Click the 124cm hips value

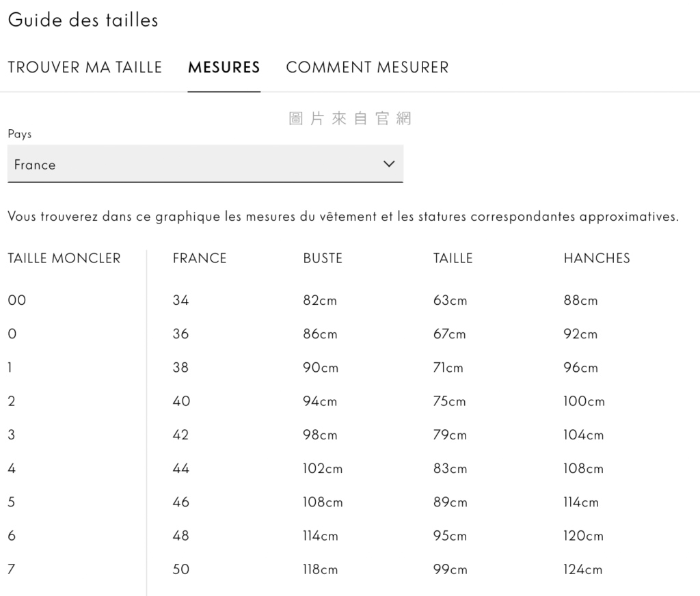(x=583, y=569)
